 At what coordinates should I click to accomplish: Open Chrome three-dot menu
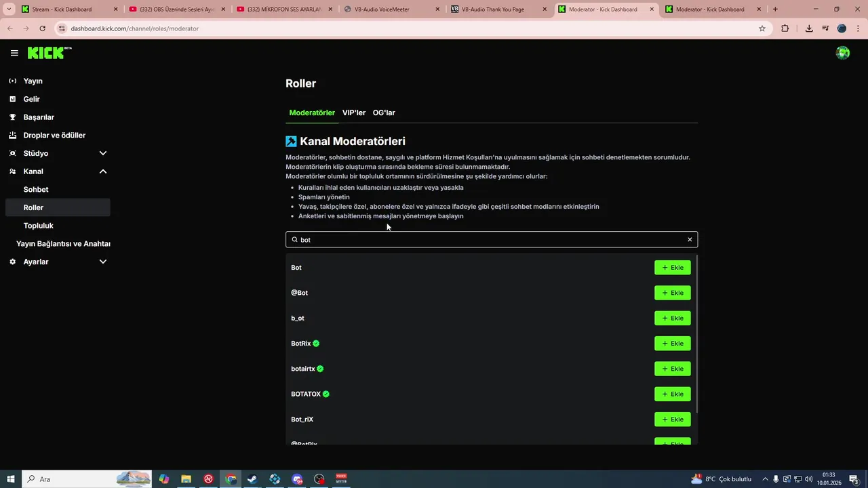(x=857, y=28)
